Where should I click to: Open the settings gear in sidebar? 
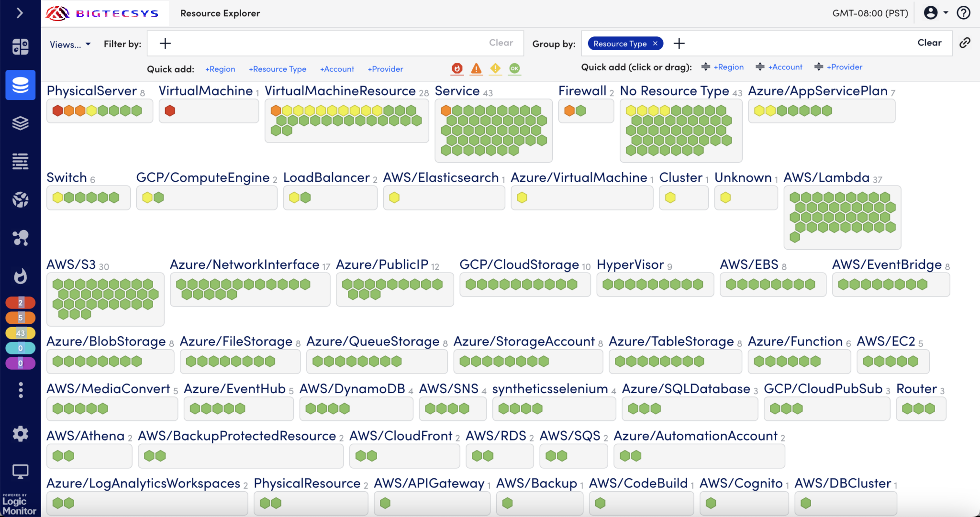click(x=20, y=434)
